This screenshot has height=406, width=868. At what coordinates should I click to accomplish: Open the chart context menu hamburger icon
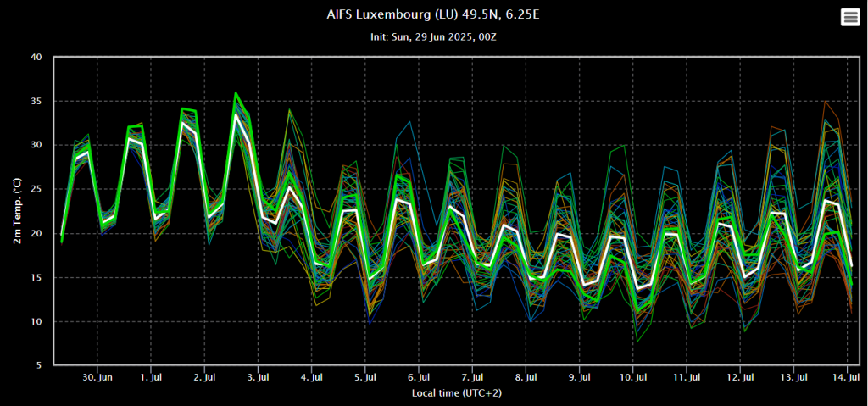coord(849,18)
